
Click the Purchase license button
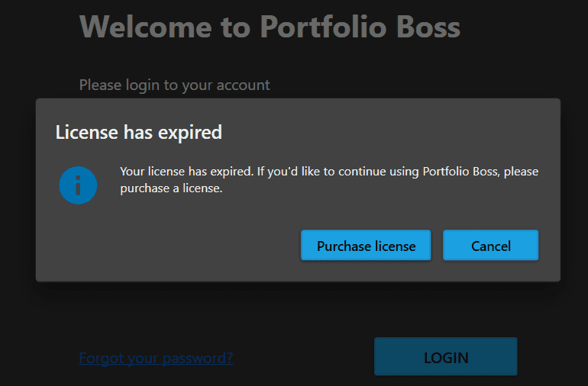pos(366,246)
